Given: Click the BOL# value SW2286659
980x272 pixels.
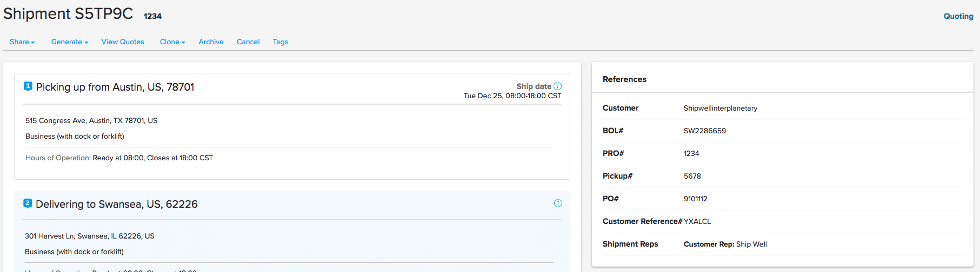Looking at the screenshot, I should [x=704, y=131].
